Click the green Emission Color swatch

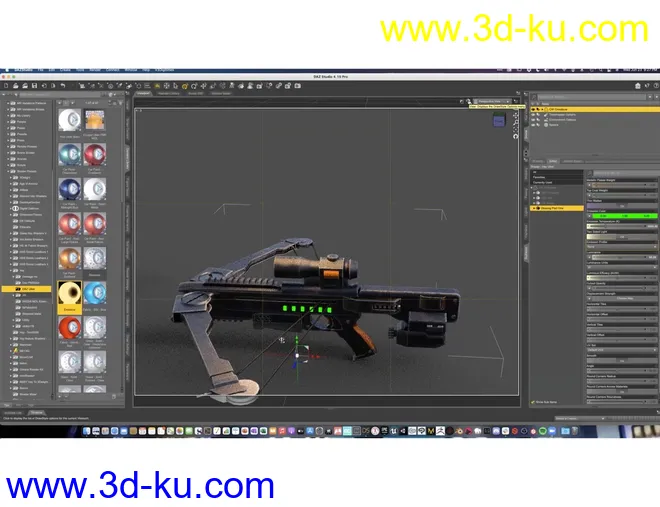pos(625,216)
